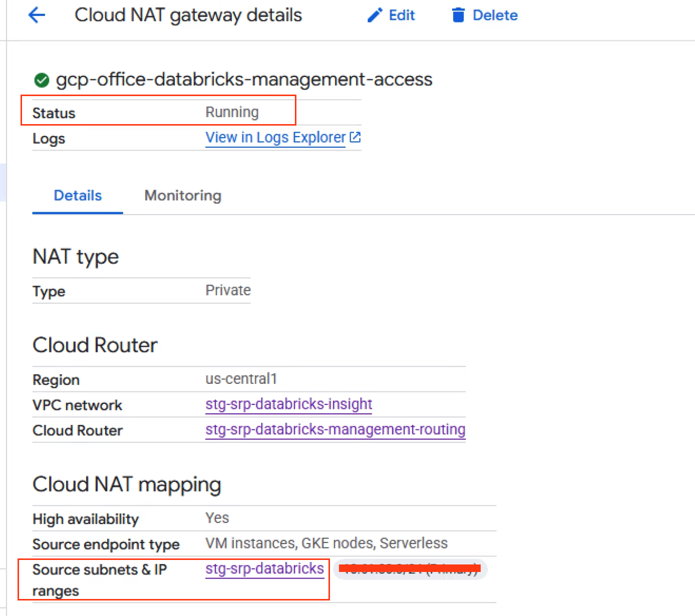695x616 pixels.
Task: Click the source endpoint type value text
Action: pos(326,543)
